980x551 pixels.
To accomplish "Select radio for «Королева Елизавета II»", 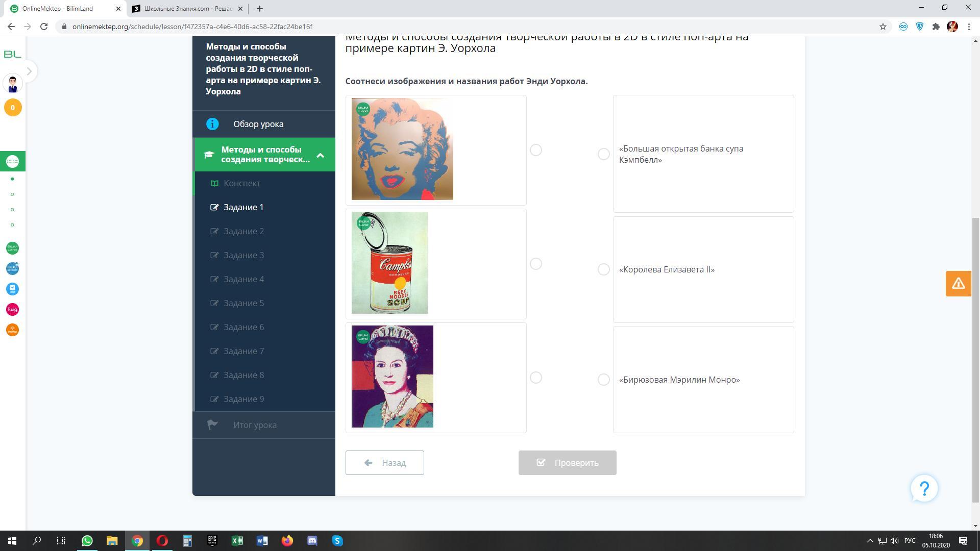I will [x=604, y=269].
